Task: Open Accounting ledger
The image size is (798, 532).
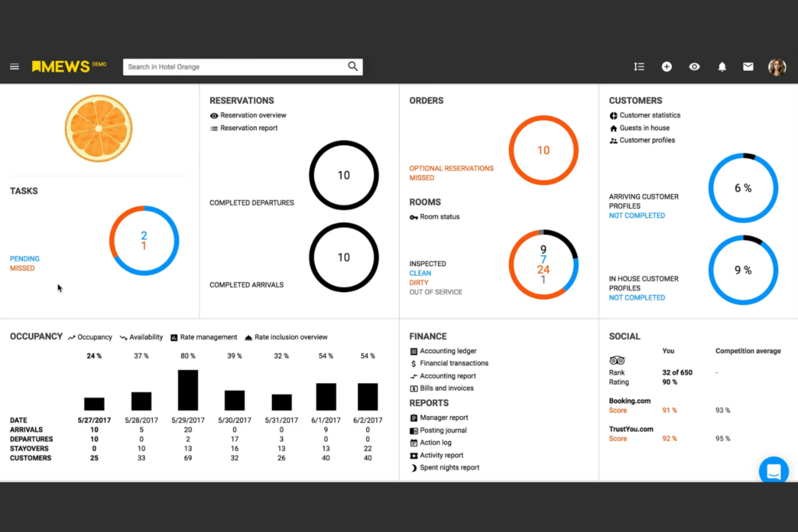Action: (448, 351)
